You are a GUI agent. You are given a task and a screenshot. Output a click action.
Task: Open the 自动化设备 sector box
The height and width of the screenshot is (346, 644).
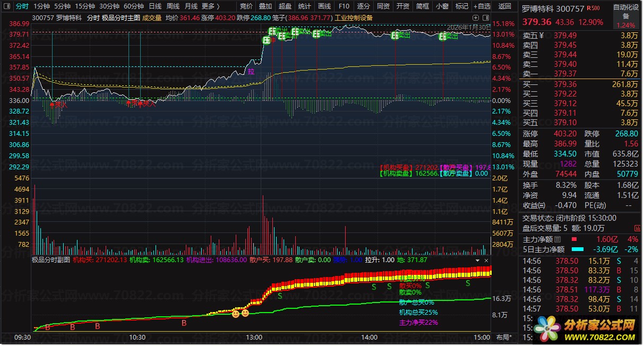tap(626, 16)
